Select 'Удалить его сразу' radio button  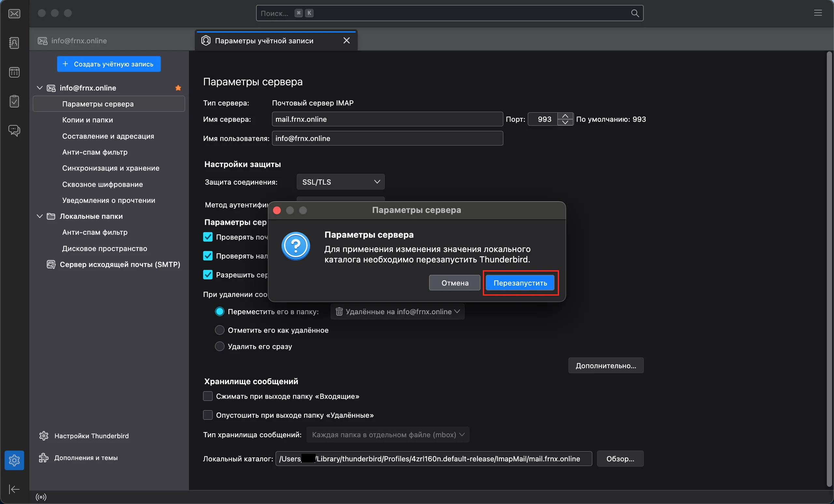220,346
